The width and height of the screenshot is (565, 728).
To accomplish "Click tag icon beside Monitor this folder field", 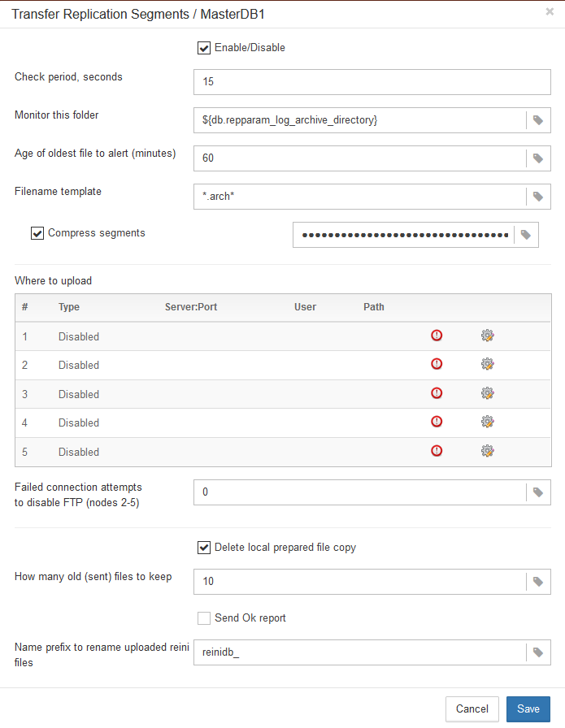I will (537, 120).
